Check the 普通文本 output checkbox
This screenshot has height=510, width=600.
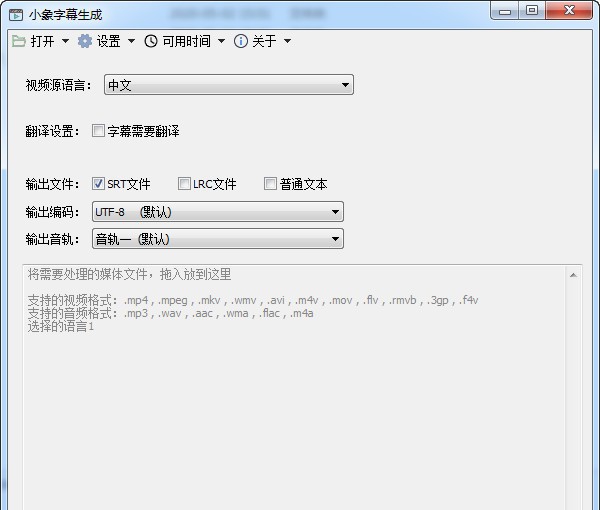point(270,184)
